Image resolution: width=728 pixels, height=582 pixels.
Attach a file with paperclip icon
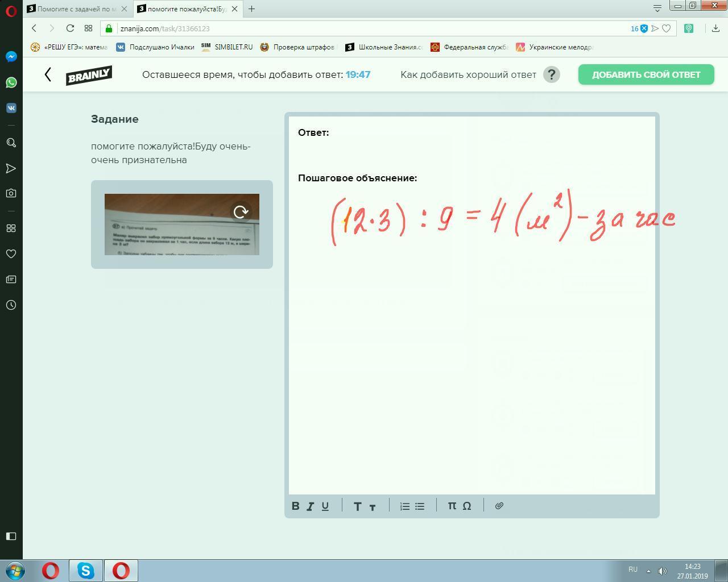499,505
